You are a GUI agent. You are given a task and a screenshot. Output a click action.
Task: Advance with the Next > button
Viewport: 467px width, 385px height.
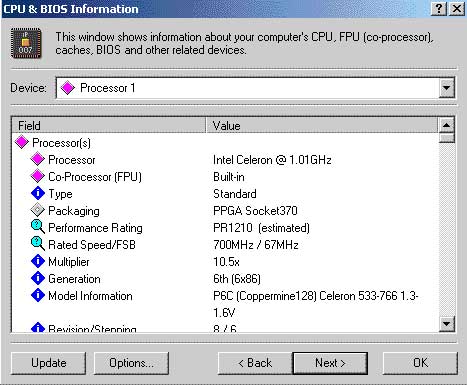coord(330,363)
